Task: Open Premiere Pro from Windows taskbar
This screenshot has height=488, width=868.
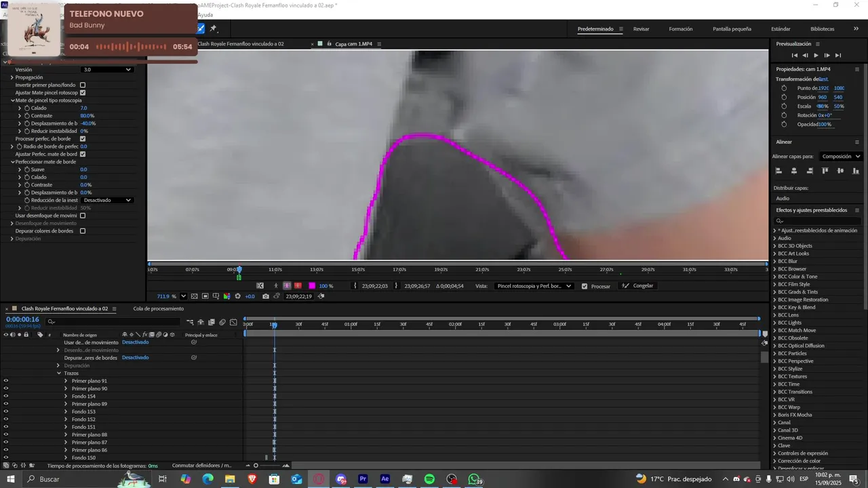Action: coord(363,479)
